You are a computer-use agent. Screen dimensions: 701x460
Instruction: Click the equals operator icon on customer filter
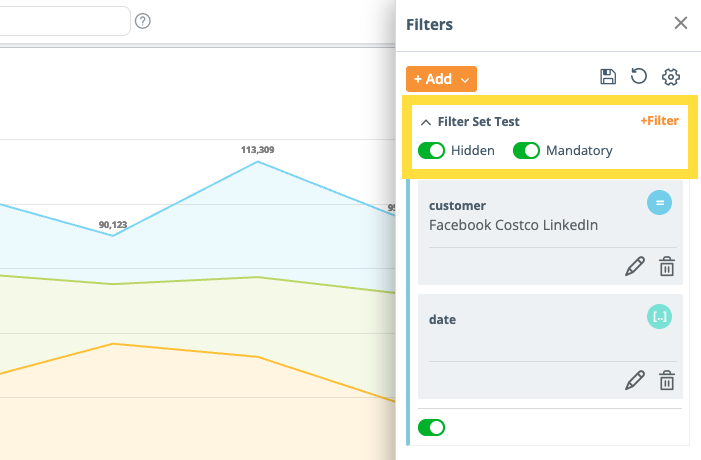click(659, 203)
